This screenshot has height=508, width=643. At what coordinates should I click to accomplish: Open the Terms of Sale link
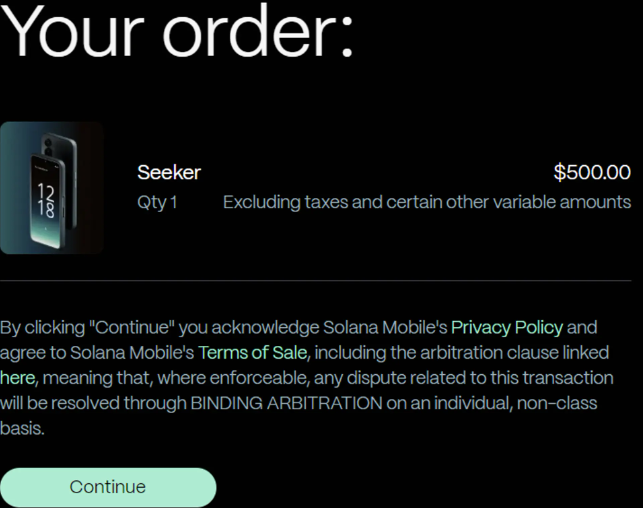coord(253,353)
